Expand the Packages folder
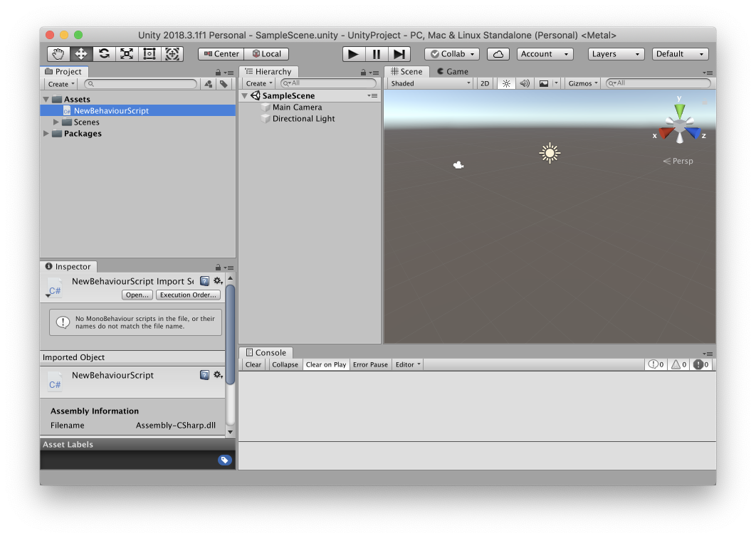The height and width of the screenshot is (538, 756). [46, 134]
